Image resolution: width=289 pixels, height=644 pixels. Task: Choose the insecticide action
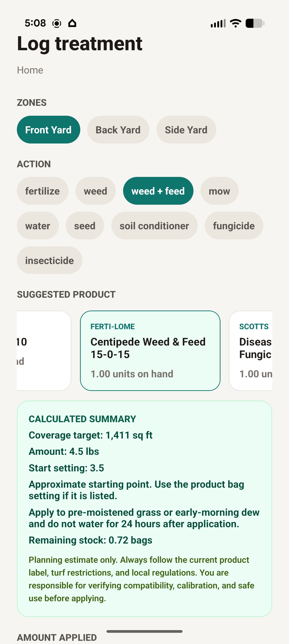tap(50, 260)
